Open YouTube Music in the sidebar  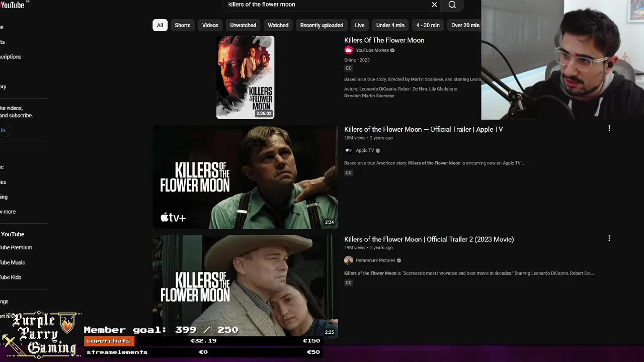coord(13,262)
